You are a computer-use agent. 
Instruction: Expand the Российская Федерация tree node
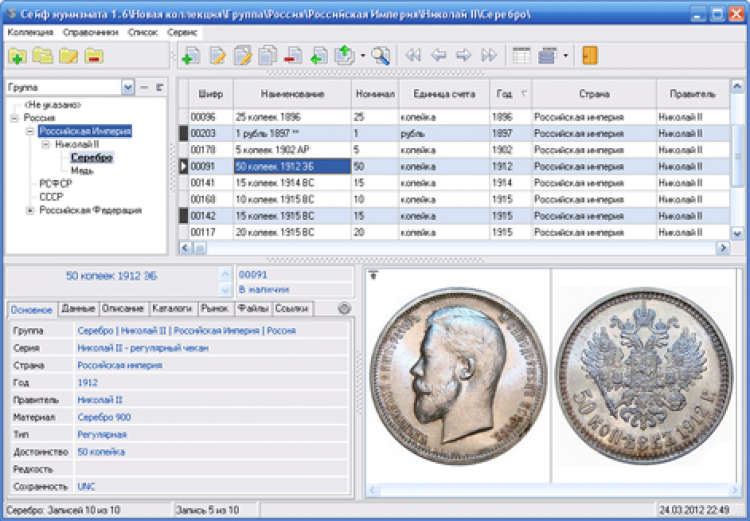click(30, 211)
